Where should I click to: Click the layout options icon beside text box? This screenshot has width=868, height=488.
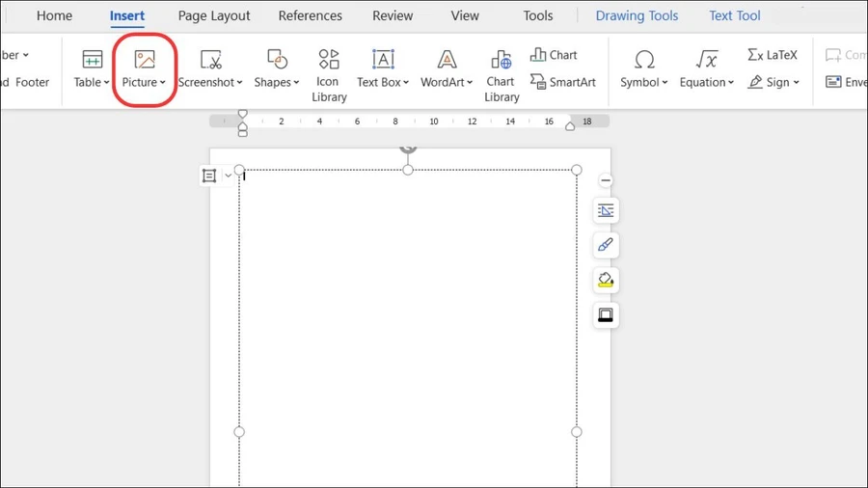click(x=209, y=176)
